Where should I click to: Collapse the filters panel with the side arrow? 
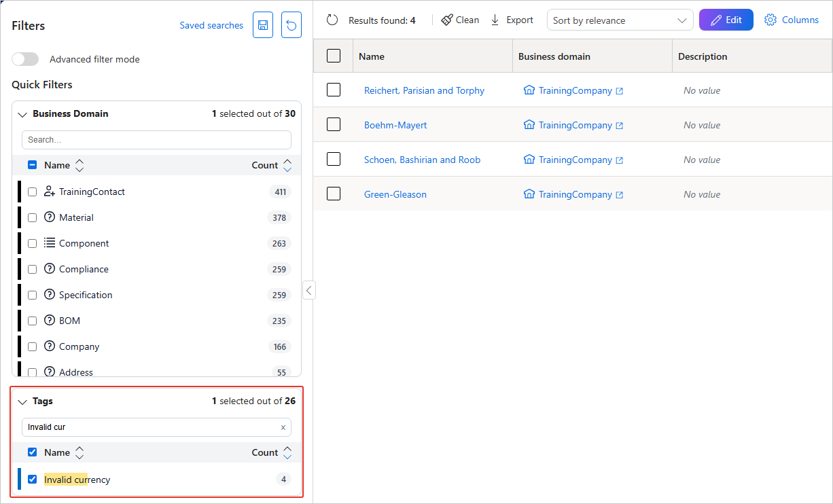coord(308,290)
